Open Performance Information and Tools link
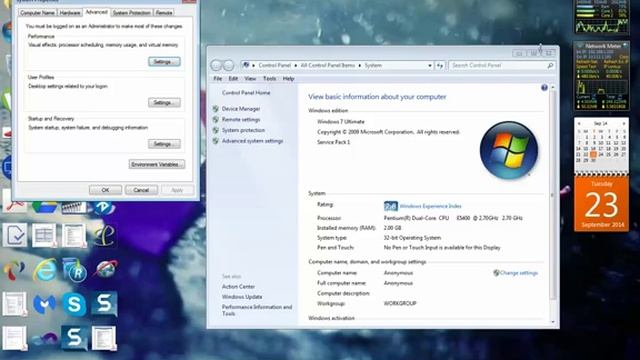Viewport: 640px width, 360px height. pyautogui.click(x=257, y=310)
